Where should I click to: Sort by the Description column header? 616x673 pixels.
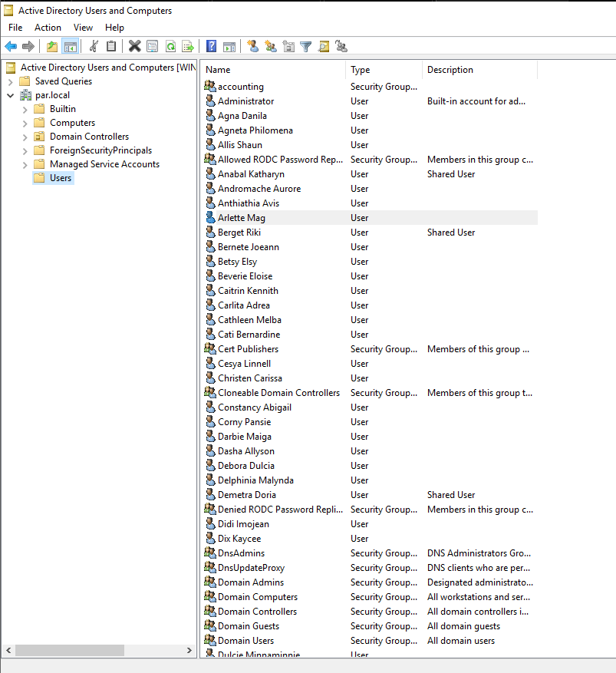point(479,70)
